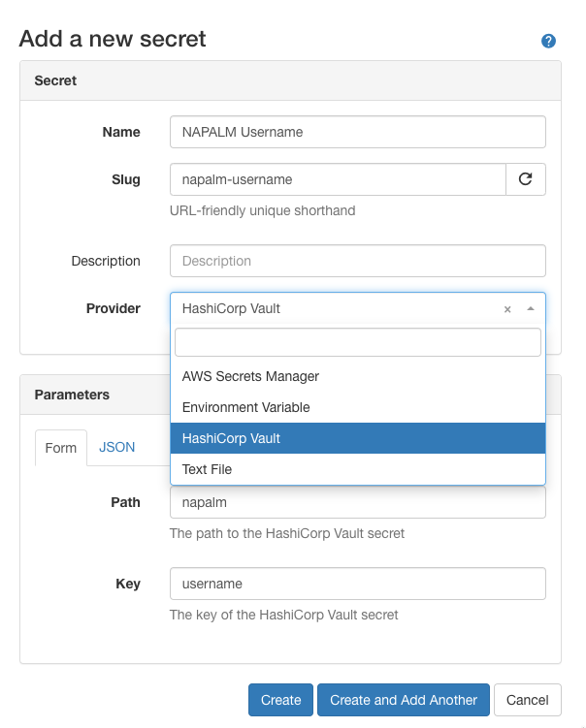Click the Key field label
This screenshot has height=728, width=586.
pos(128,584)
